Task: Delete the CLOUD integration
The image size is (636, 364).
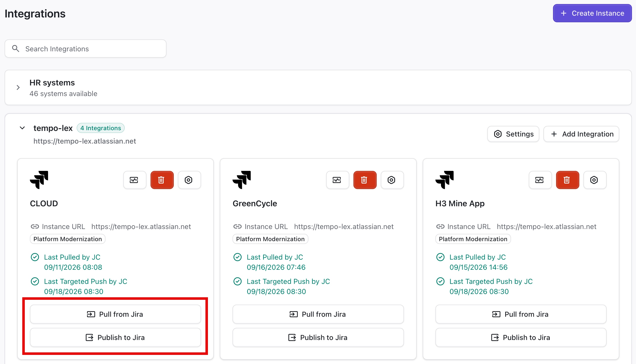Action: (x=162, y=180)
